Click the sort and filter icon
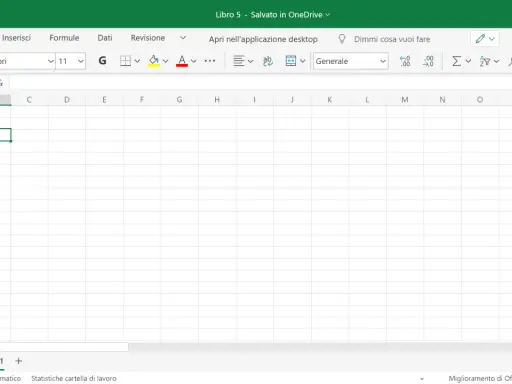Image resolution: width=512 pixels, height=384 pixels. tap(485, 61)
